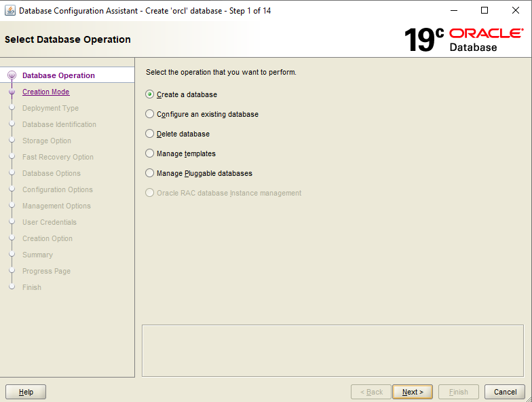Click the Deployment Type step

[50, 108]
